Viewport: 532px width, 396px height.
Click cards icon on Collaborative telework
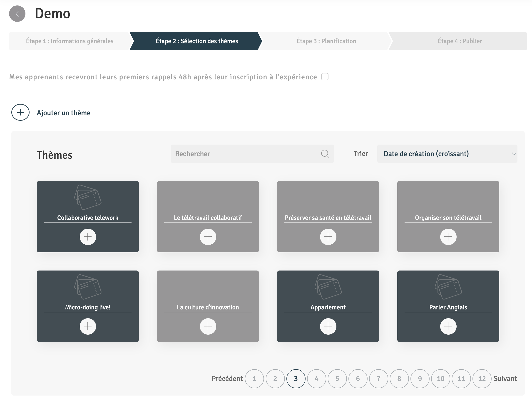pyautogui.click(x=88, y=197)
